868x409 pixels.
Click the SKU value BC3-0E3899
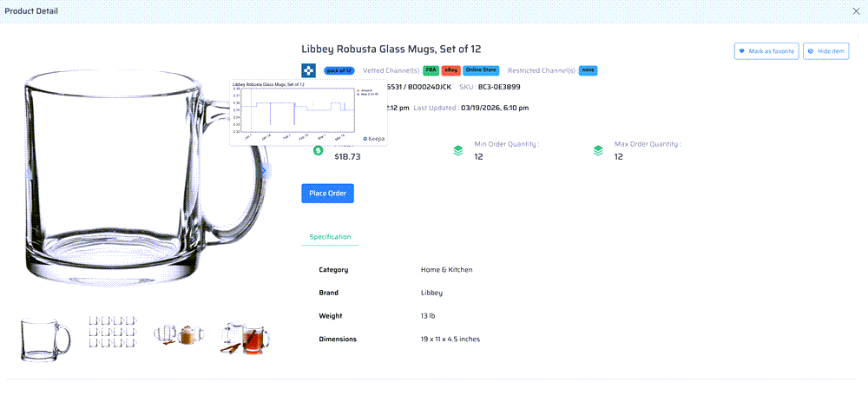(499, 87)
